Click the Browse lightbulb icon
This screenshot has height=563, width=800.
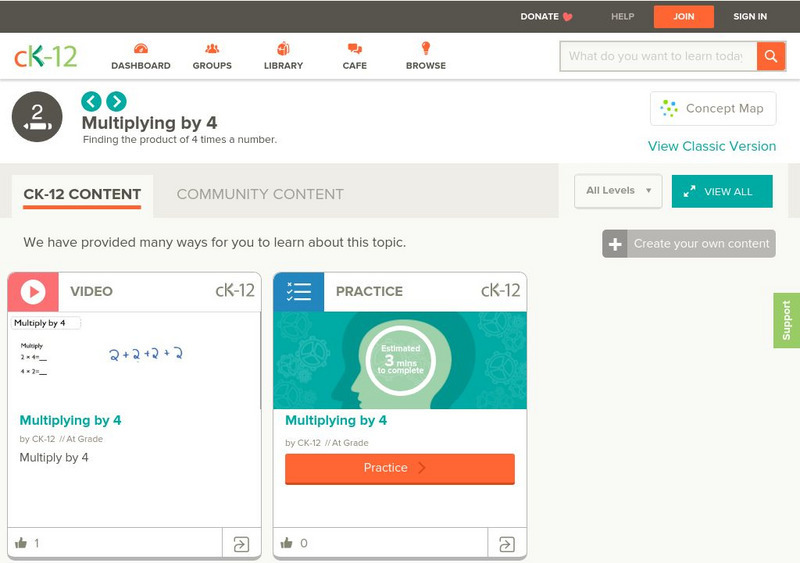[x=425, y=49]
